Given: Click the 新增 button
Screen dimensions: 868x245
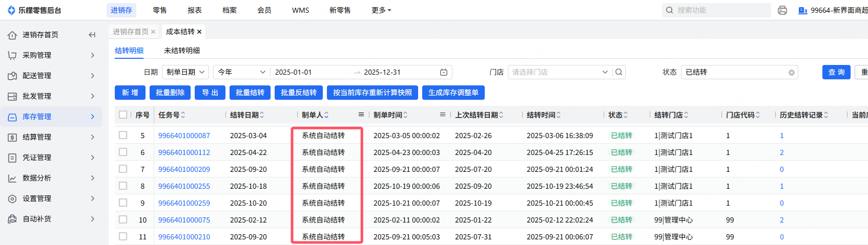Looking at the screenshot, I should click(130, 93).
